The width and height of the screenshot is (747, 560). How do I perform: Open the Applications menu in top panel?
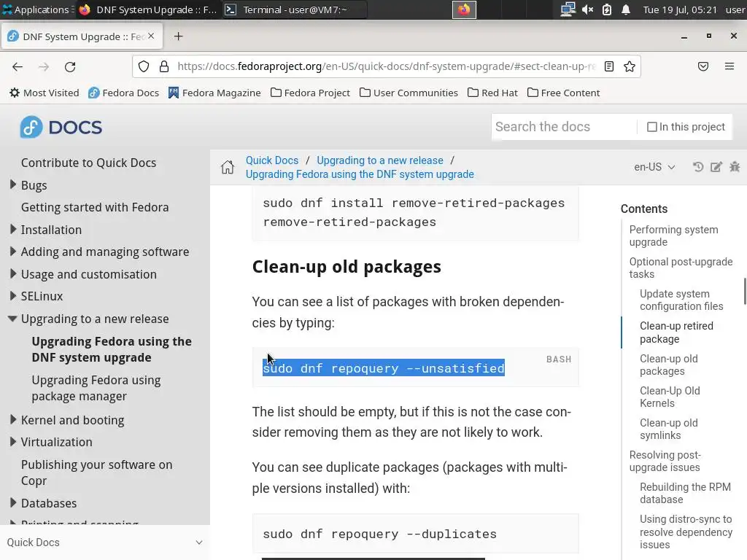(37, 9)
